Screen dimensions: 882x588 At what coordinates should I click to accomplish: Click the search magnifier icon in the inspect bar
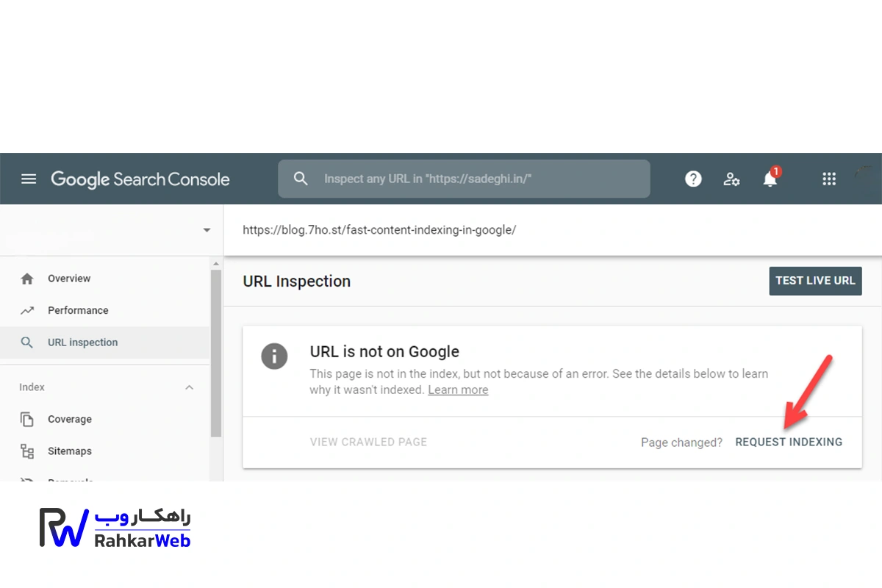[x=301, y=179]
